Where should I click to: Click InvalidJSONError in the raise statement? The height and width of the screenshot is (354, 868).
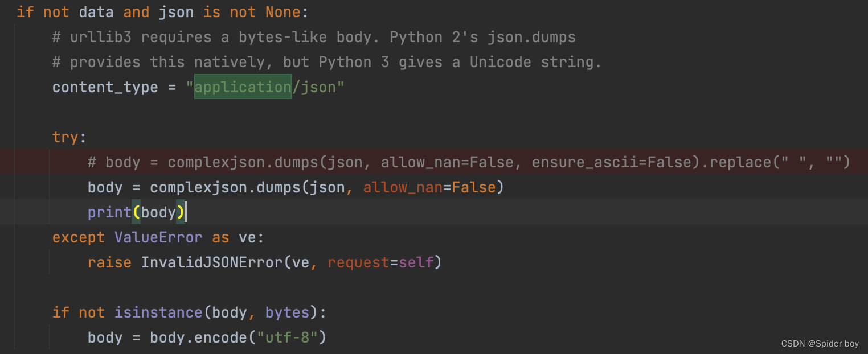click(212, 262)
